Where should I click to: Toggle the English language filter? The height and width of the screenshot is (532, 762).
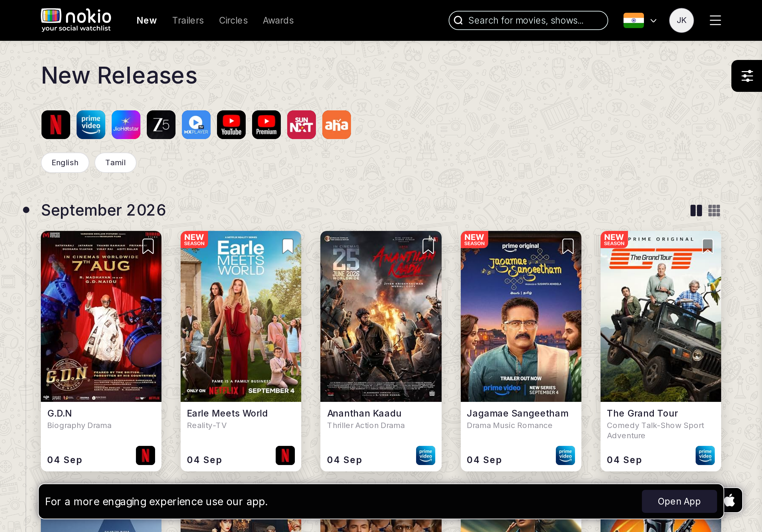point(65,163)
